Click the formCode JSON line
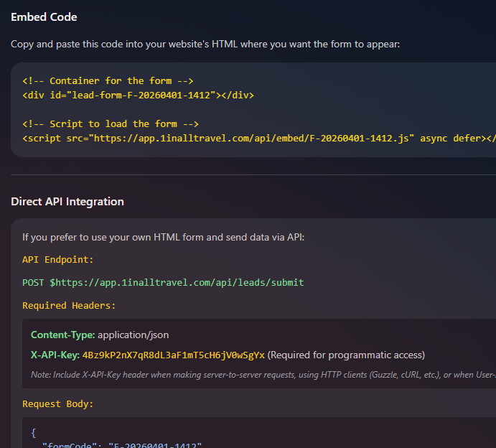Screen dimensions: 496x448 click(122, 445)
